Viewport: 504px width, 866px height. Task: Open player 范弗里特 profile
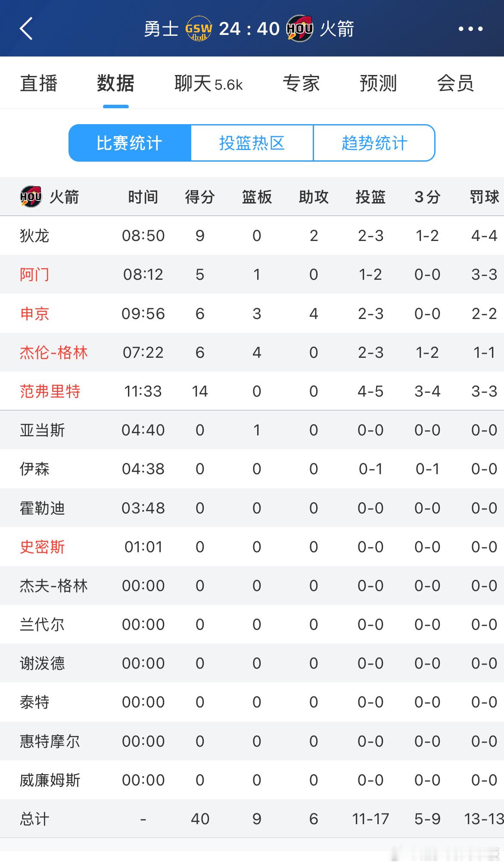click(x=50, y=391)
